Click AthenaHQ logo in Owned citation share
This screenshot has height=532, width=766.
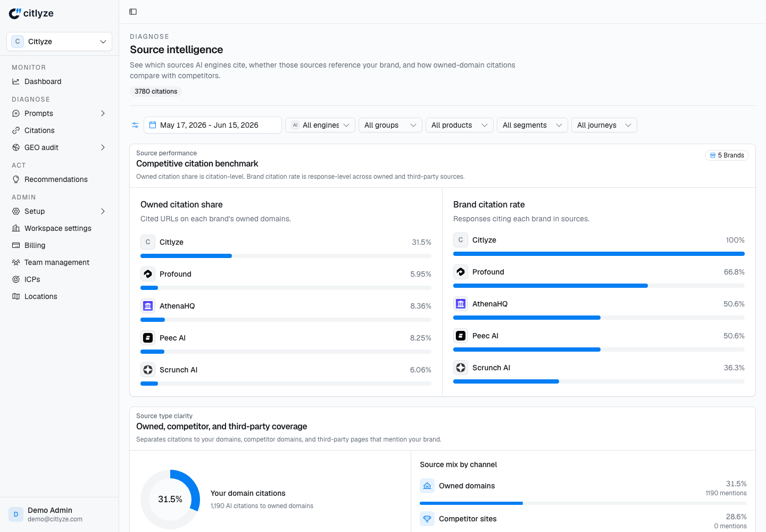pos(148,306)
